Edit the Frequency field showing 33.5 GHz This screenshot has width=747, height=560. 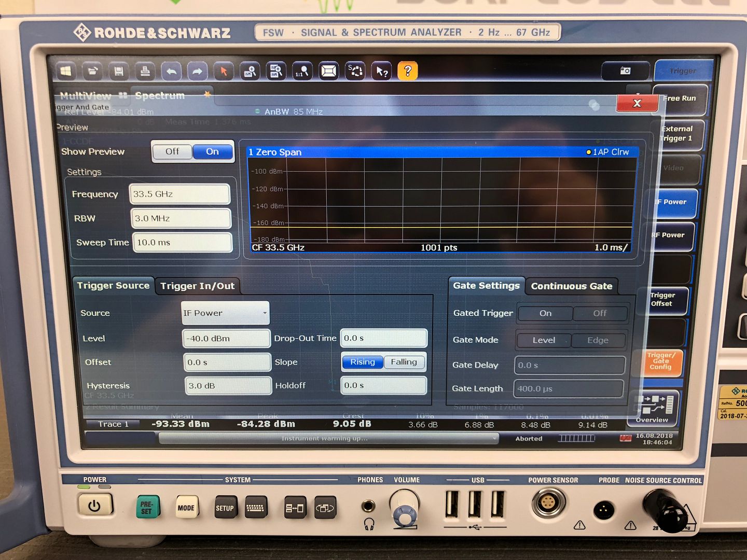click(x=179, y=194)
